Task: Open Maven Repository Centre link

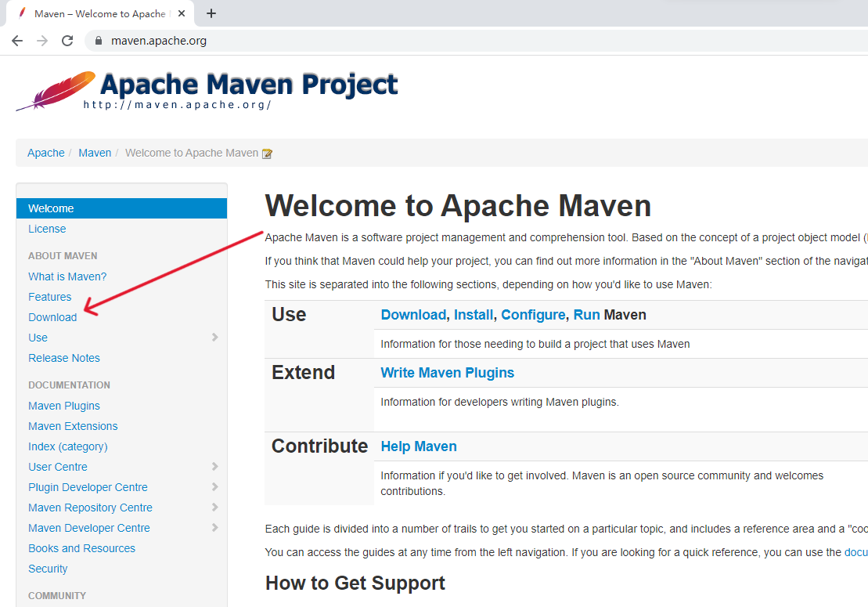Action: [x=90, y=508]
